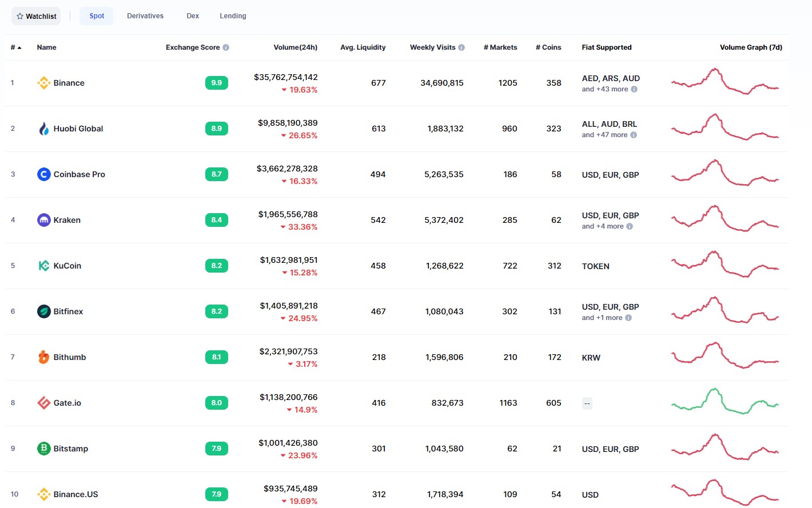Click KuCoin TOKEN fiat supported text

[x=596, y=266]
